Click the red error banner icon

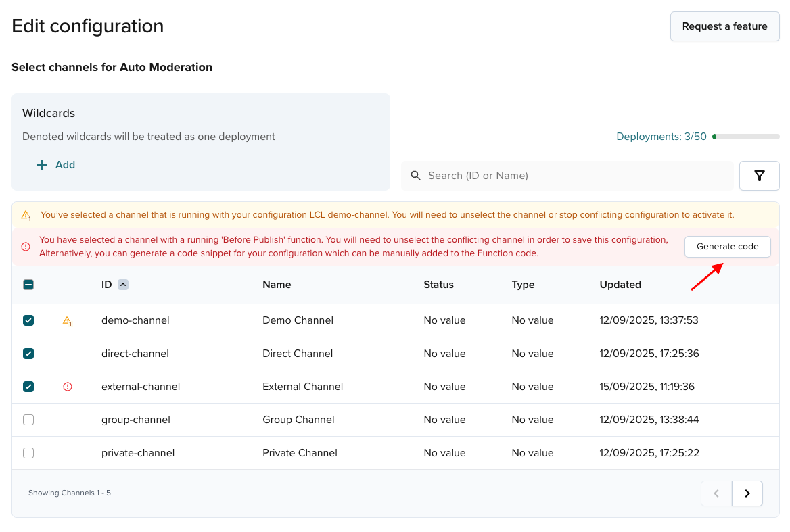coord(26,247)
